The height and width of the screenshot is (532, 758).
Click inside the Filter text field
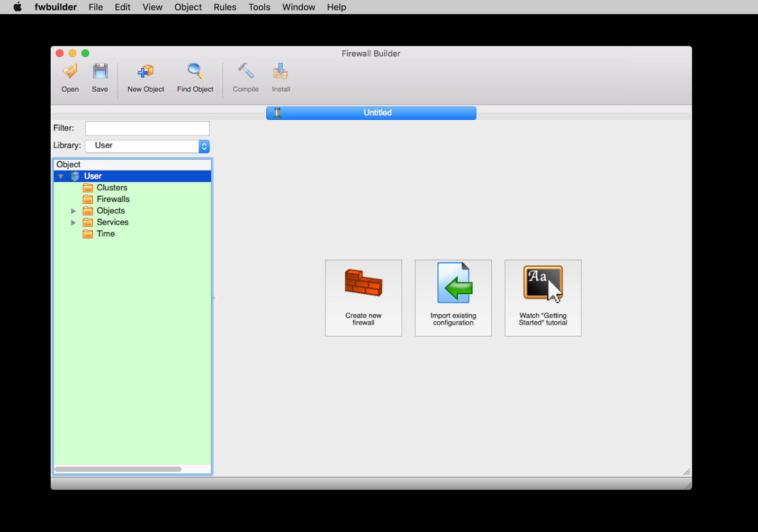point(147,128)
